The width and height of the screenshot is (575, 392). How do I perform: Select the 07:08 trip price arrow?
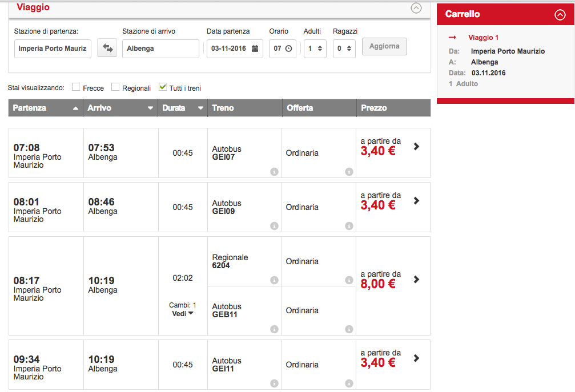pos(416,147)
